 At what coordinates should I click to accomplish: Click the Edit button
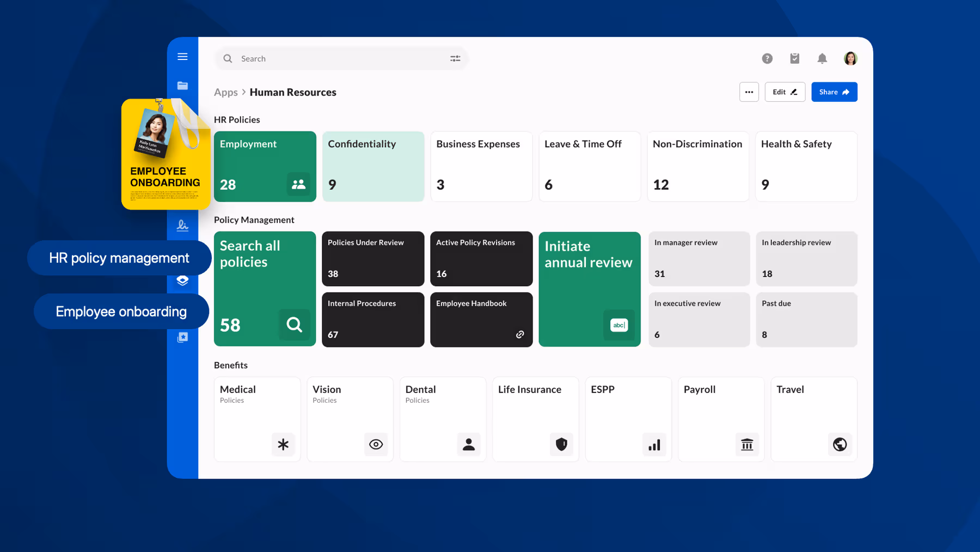[785, 92]
